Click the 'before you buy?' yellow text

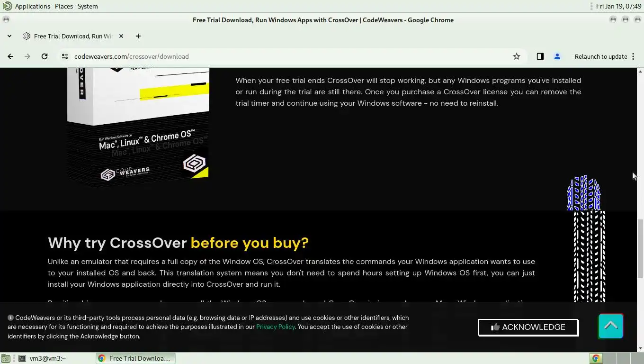click(x=250, y=243)
